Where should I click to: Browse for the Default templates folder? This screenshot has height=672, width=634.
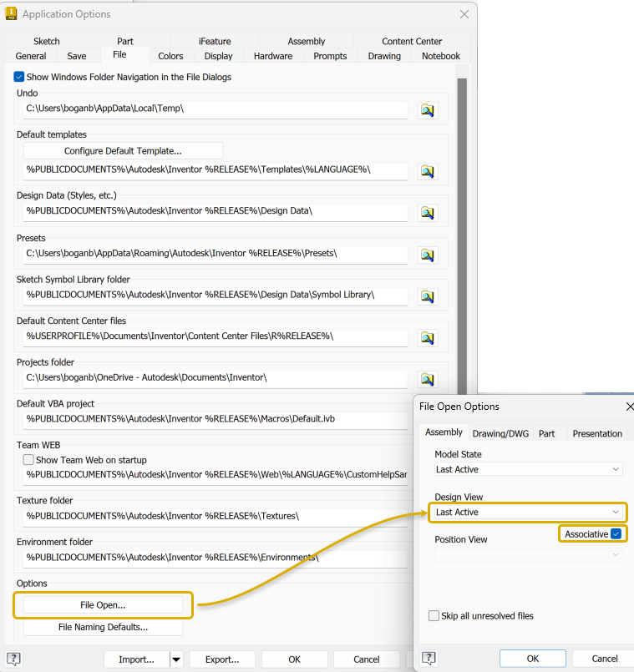click(427, 171)
